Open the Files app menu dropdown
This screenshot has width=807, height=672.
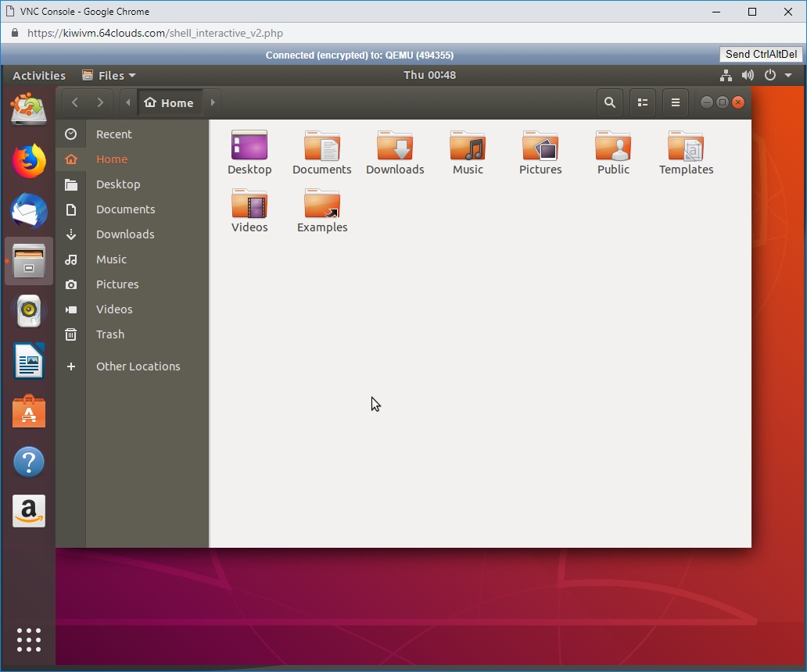(x=109, y=76)
